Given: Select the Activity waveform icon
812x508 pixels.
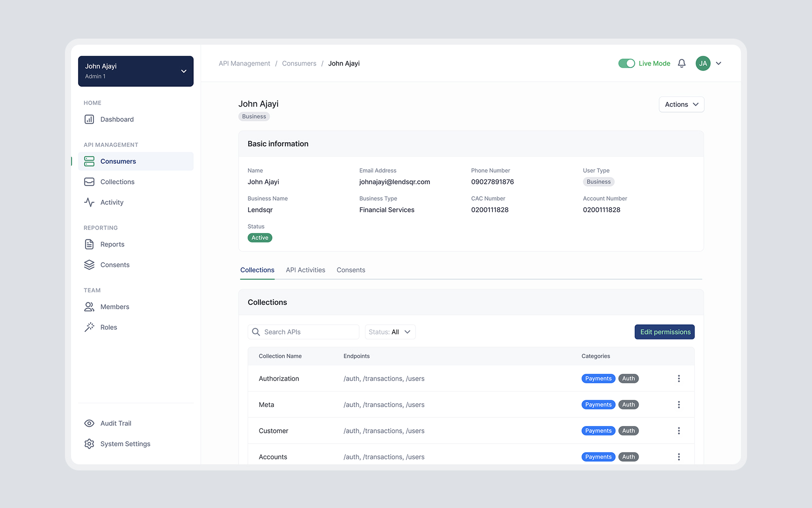Looking at the screenshot, I should (89, 202).
